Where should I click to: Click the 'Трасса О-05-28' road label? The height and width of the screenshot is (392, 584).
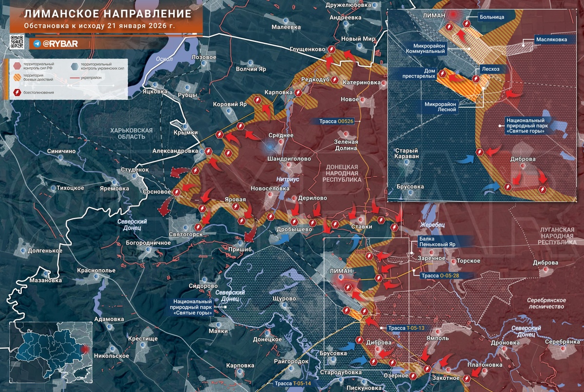point(440,276)
